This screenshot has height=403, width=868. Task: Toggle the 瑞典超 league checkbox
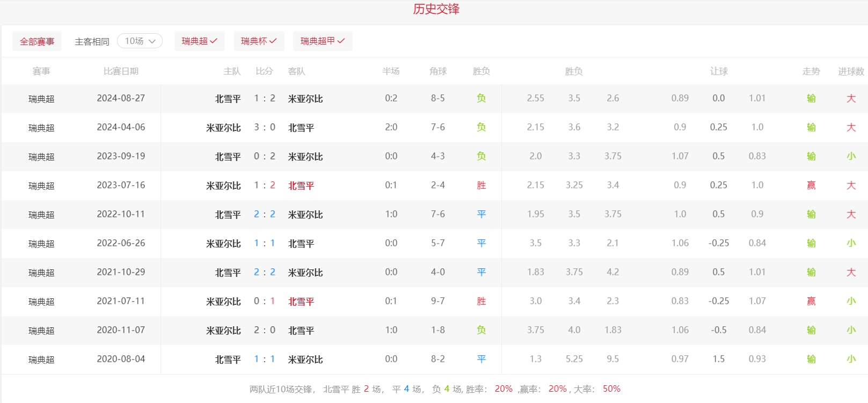click(x=199, y=41)
